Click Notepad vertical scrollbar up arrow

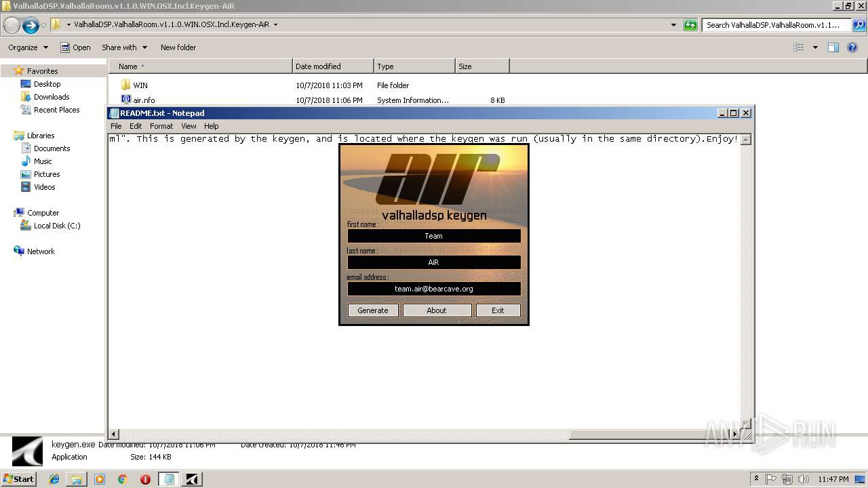[x=746, y=139]
